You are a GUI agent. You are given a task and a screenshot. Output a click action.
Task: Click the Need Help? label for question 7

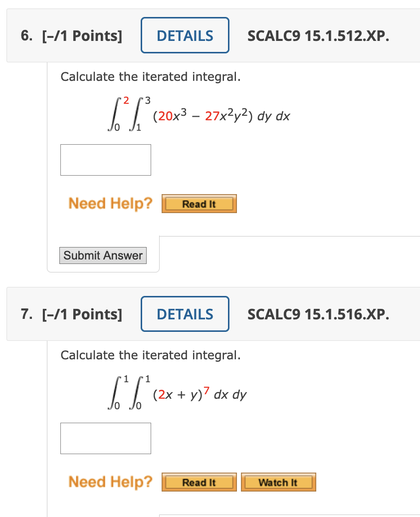pyautogui.click(x=110, y=482)
